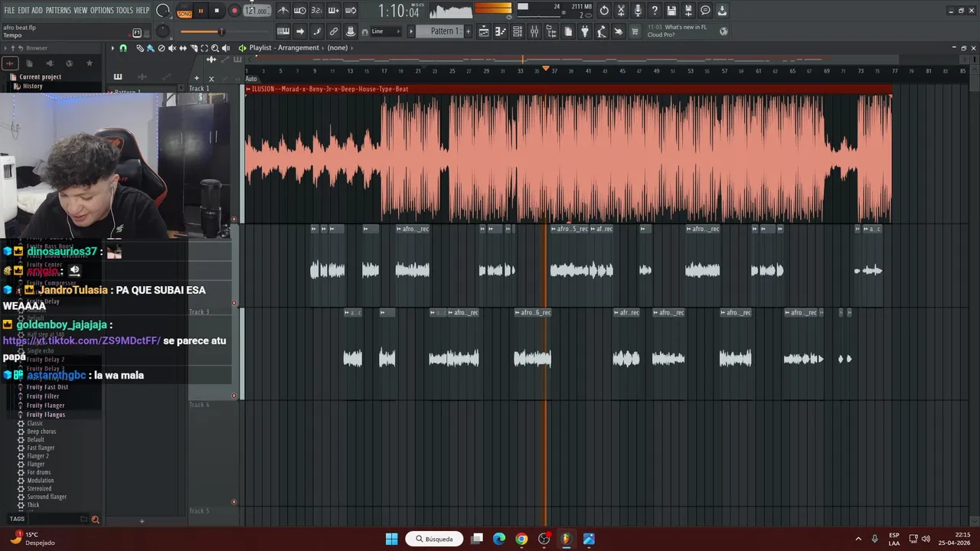Toggle the metronome icon

283,11
